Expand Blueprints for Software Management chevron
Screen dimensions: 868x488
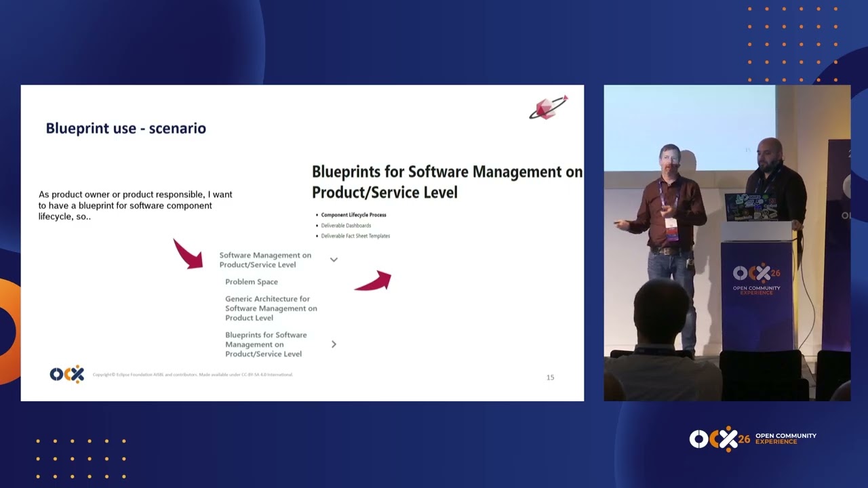tap(334, 344)
